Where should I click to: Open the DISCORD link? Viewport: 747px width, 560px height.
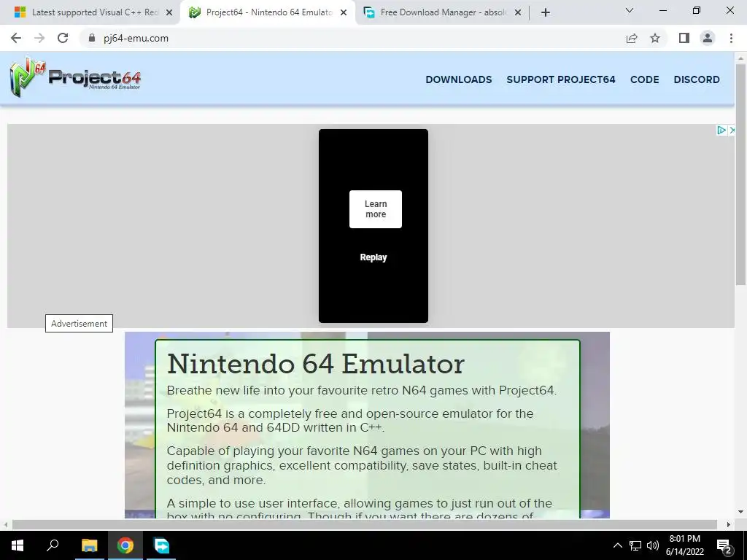tap(697, 79)
